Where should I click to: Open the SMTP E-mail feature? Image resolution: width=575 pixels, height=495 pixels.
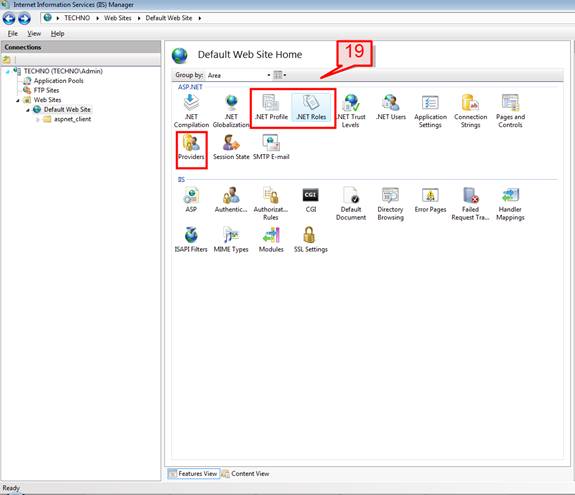[271, 147]
